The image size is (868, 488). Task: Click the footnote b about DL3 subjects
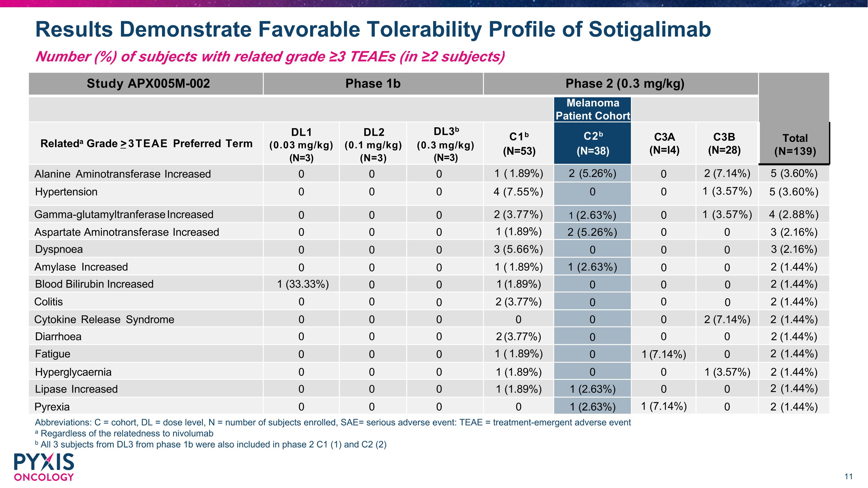click(211, 445)
